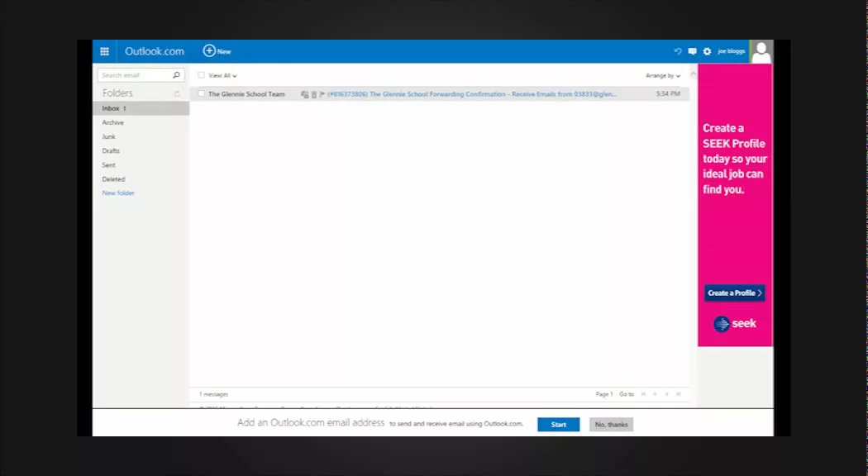The image size is (868, 476).
Task: Click the search magnifier icon
Action: 177,75
